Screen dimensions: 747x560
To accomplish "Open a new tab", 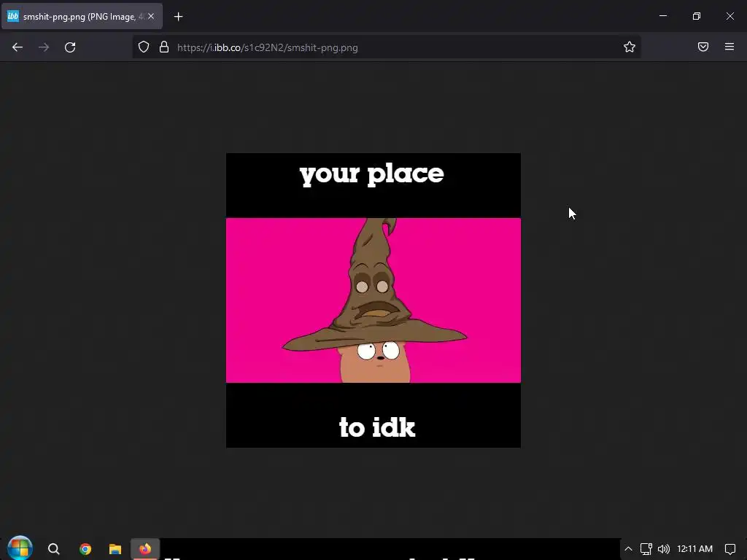I will click(178, 17).
